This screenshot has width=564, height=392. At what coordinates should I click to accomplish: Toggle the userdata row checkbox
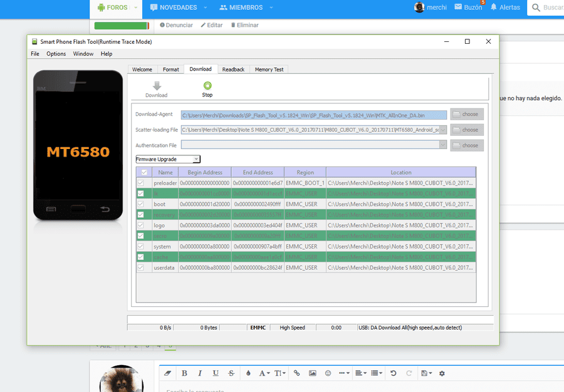coord(140,267)
